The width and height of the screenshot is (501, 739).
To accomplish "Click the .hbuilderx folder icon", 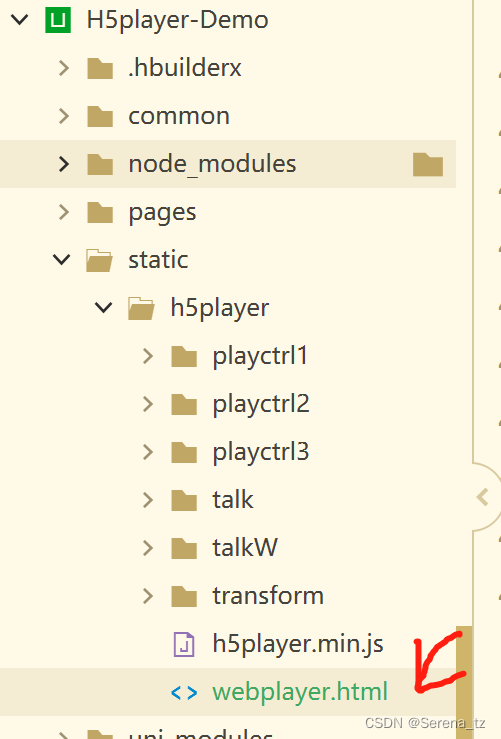I will [x=100, y=68].
